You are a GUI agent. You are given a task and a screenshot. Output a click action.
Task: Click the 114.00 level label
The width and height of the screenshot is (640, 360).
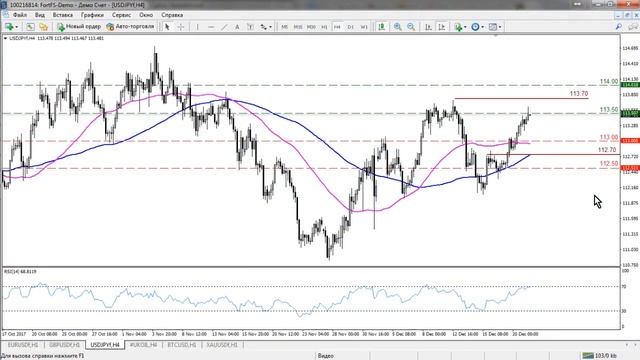(609, 82)
